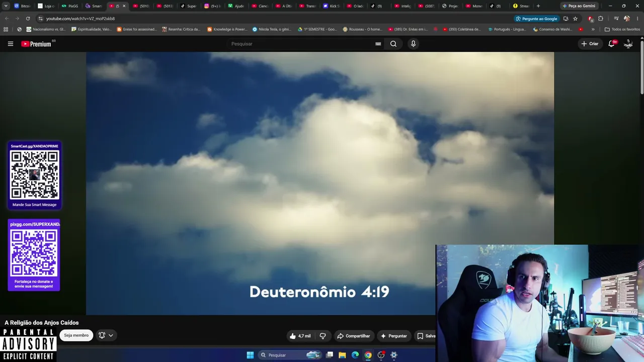This screenshot has width=644, height=362.
Task: Start voice search with the microphone
Action: point(413,44)
